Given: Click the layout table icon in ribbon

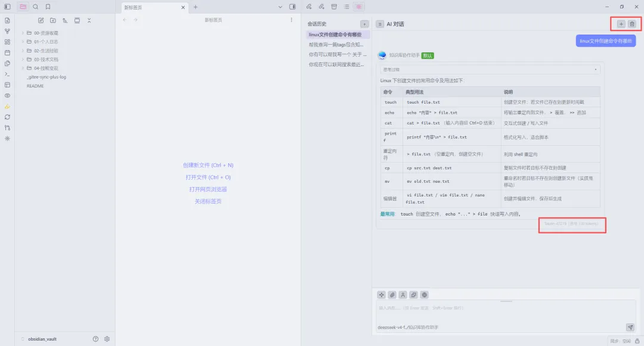Looking at the screenshot, I should (7, 85).
